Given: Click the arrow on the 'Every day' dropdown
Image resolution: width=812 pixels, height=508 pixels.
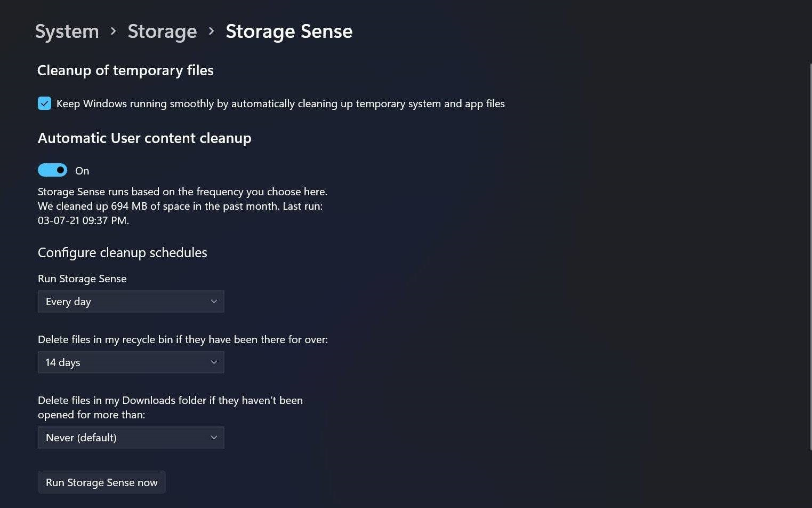Looking at the screenshot, I should click(214, 301).
